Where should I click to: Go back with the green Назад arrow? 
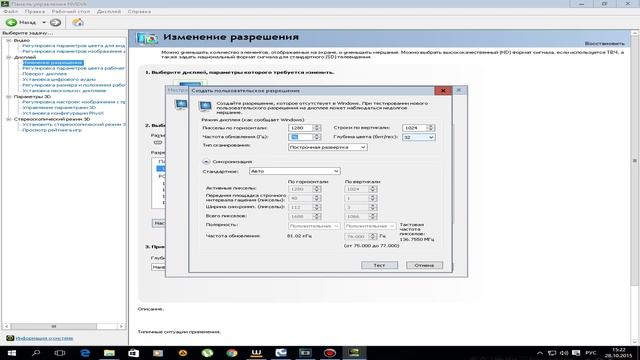pos(11,22)
